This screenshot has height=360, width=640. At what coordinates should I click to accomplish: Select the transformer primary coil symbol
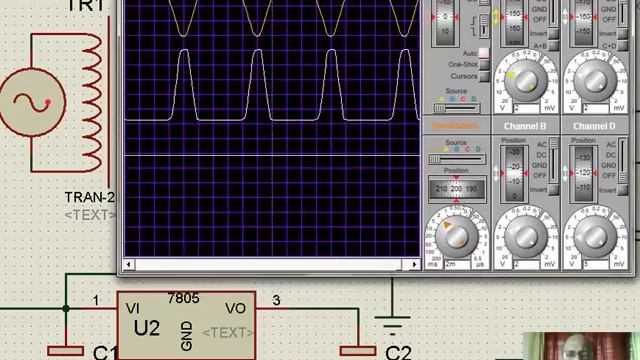(x=92, y=103)
